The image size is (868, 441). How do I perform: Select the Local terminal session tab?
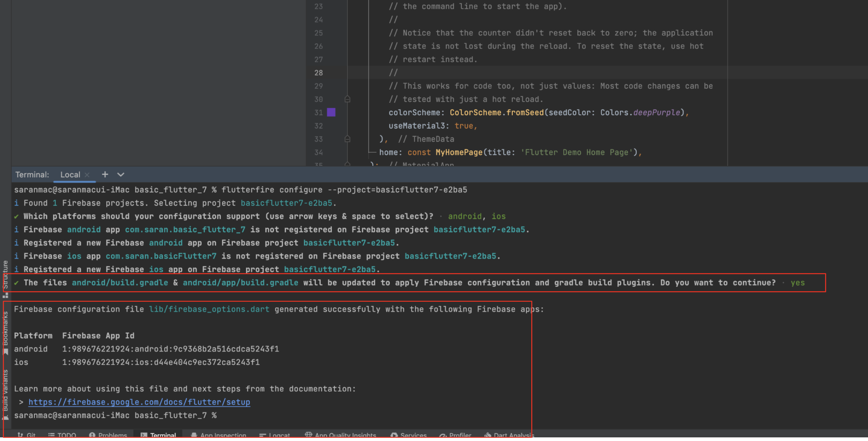(70, 175)
